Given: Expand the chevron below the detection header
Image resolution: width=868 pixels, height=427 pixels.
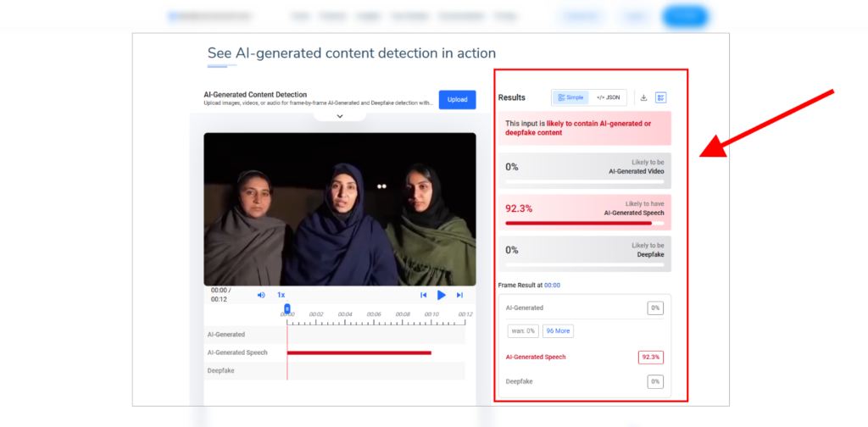Looking at the screenshot, I should [x=339, y=116].
